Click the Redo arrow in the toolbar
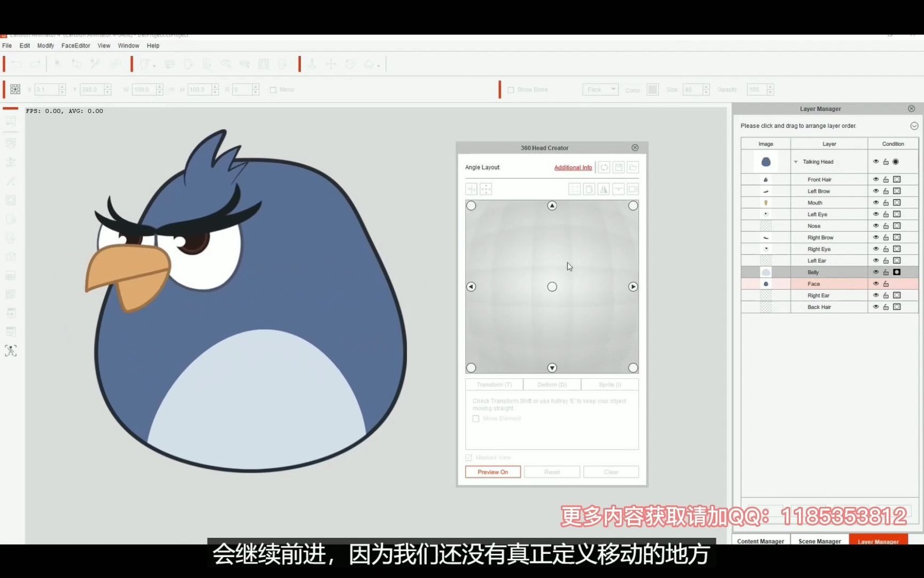 click(35, 65)
